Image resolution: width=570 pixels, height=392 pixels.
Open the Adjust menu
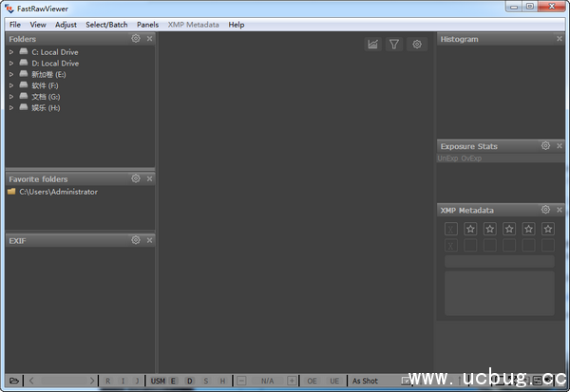[66, 25]
